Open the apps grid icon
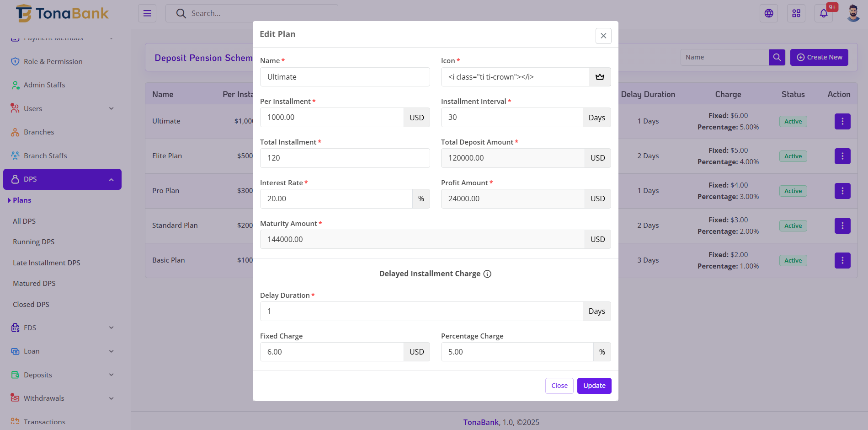Viewport: 868px width, 430px height. coord(796,13)
